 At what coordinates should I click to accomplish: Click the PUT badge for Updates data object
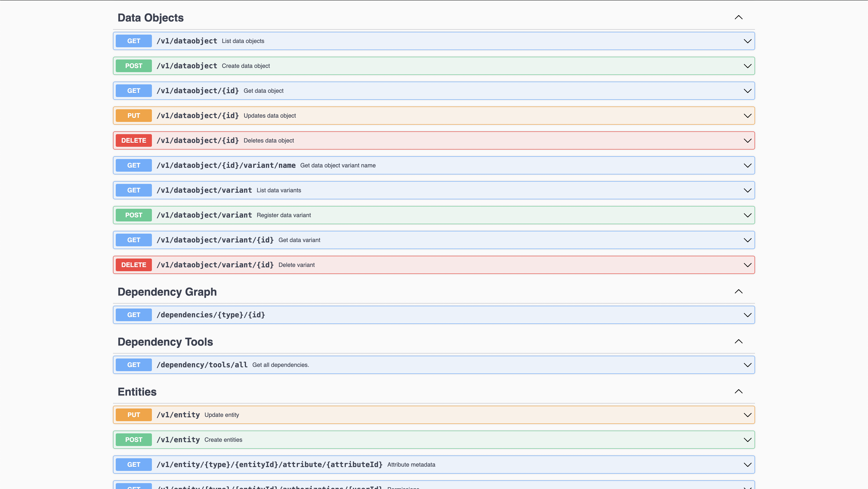[x=133, y=116]
